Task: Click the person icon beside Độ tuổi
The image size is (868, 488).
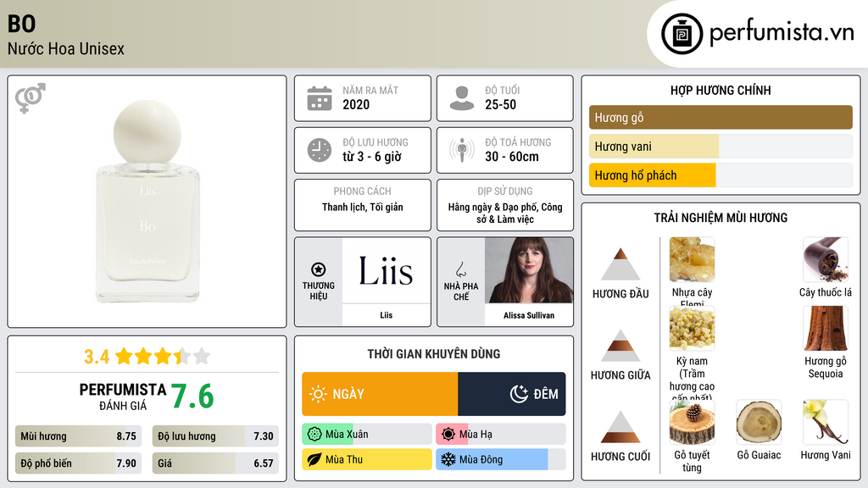Action: [462, 98]
